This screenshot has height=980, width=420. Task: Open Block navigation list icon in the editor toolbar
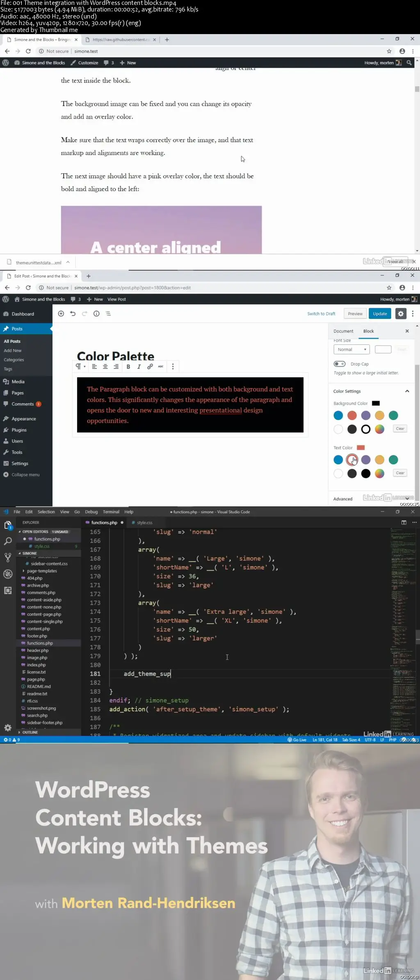[x=108, y=314]
